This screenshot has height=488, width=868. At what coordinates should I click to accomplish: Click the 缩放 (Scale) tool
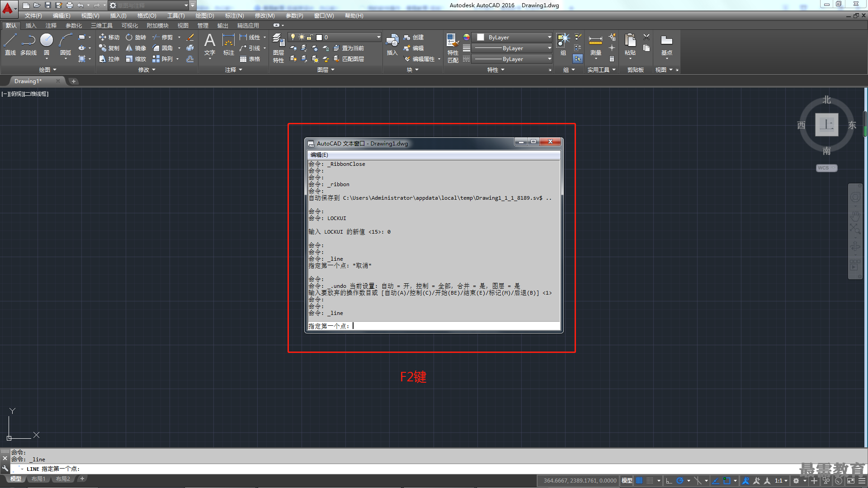tap(136, 59)
